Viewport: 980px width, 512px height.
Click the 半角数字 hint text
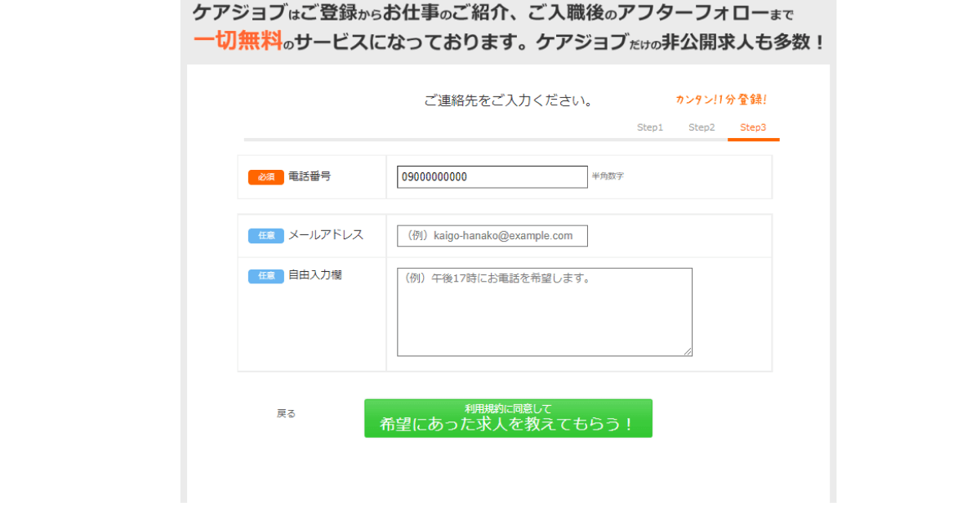608,176
